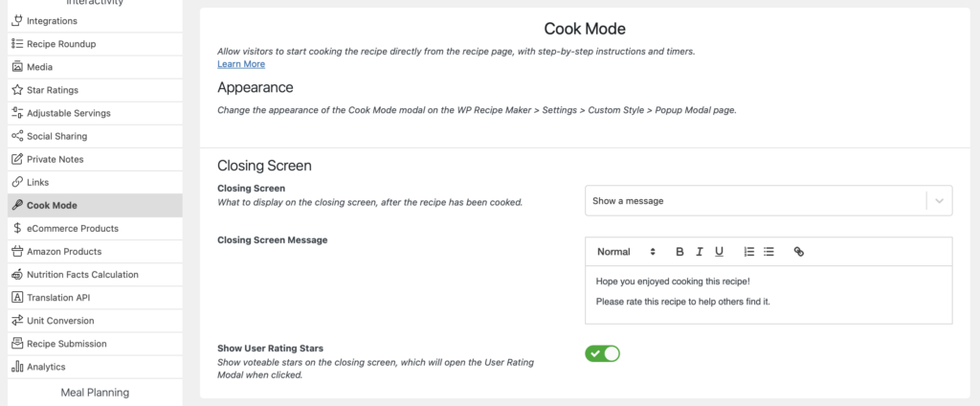The width and height of the screenshot is (980, 406).
Task: Open the Nutrition Facts Calculation section
Action: (82, 275)
